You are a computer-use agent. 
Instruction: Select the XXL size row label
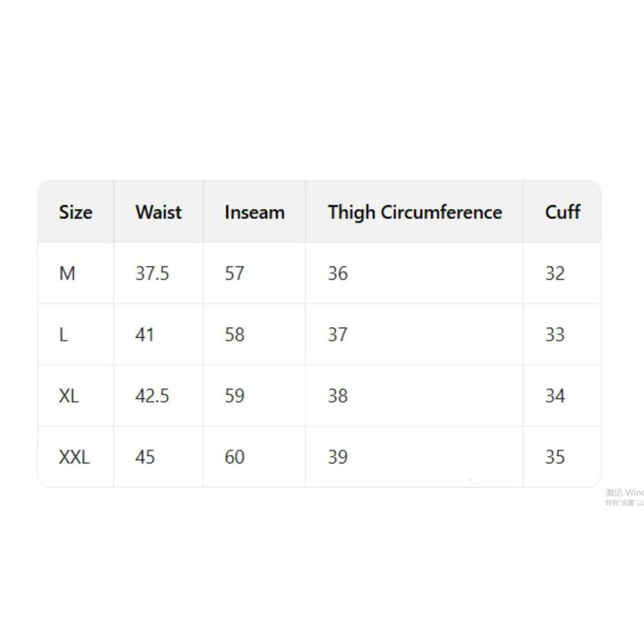tap(74, 457)
